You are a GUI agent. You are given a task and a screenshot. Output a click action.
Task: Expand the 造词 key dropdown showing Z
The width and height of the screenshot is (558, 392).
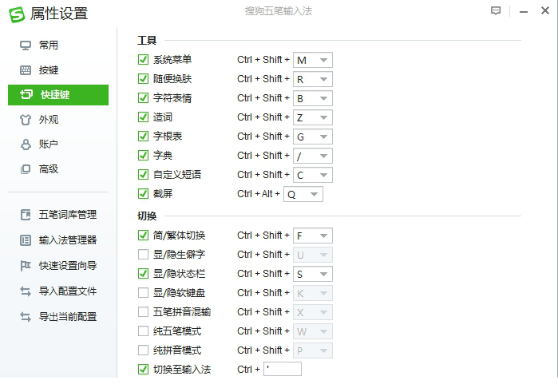313,118
